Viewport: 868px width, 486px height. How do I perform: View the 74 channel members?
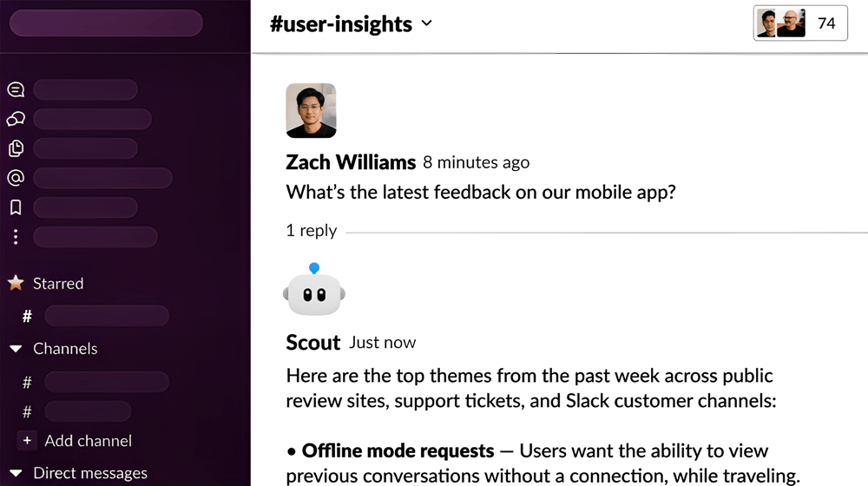[800, 23]
